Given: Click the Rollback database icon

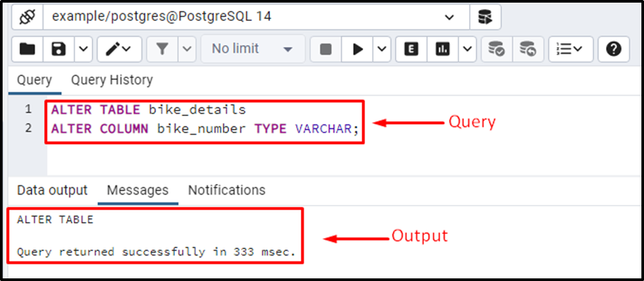Looking at the screenshot, I should click(x=528, y=49).
